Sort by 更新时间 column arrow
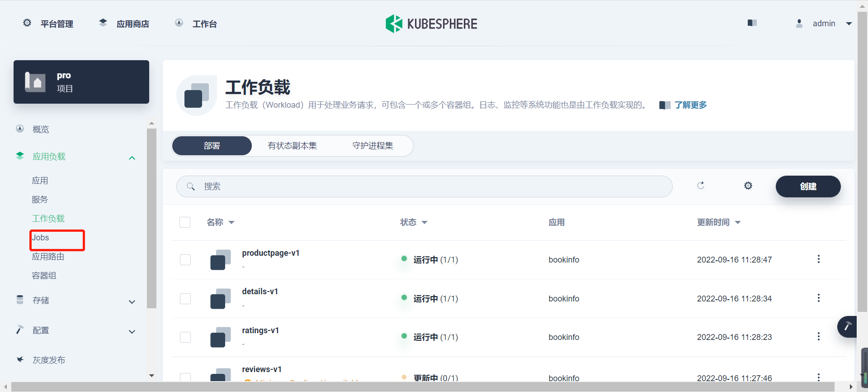 coord(738,222)
